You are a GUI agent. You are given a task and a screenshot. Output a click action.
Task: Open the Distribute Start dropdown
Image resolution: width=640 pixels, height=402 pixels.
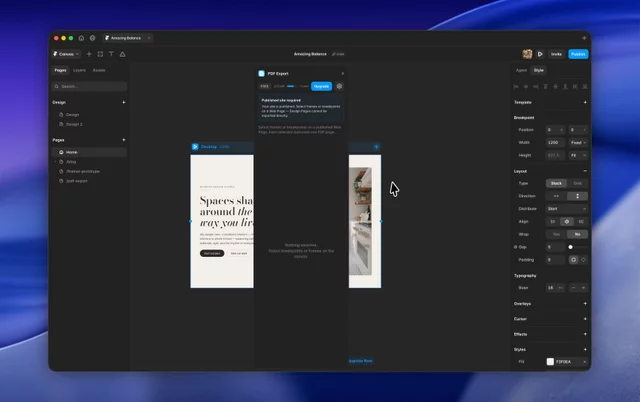[567, 209]
